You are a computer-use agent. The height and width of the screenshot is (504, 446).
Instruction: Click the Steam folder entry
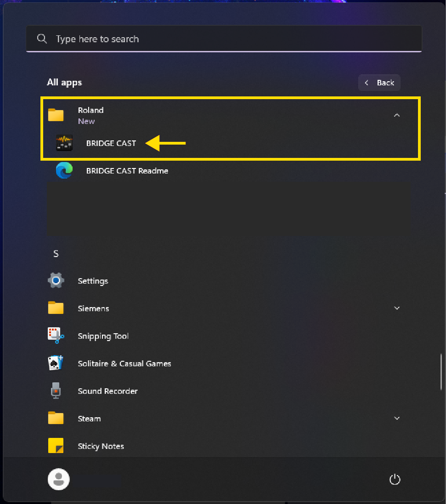(89, 418)
